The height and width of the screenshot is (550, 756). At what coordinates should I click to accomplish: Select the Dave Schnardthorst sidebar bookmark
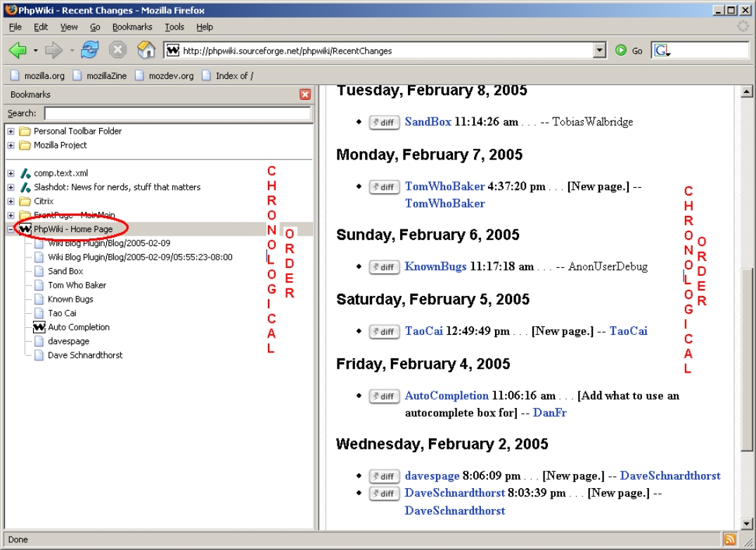click(85, 354)
